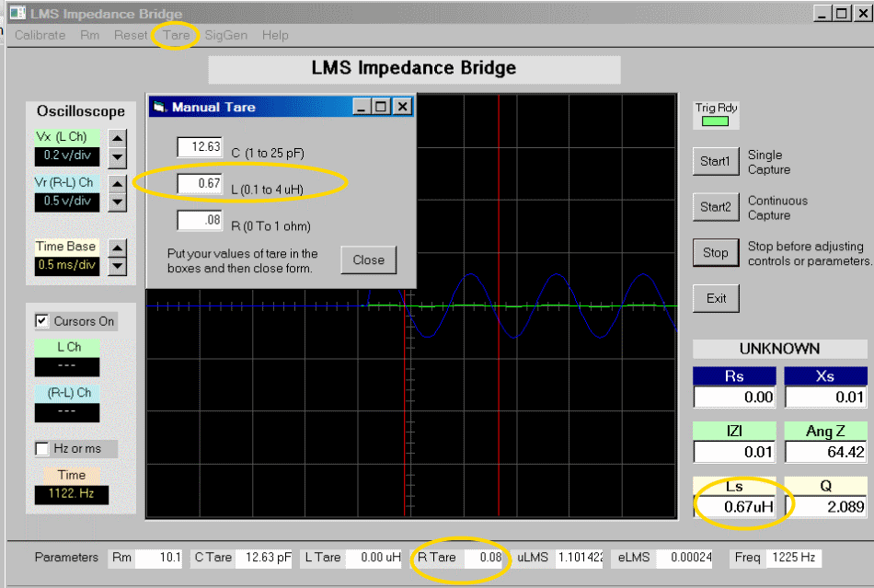Click the Q value 2.089
This screenshot has width=874, height=588.
826,507
